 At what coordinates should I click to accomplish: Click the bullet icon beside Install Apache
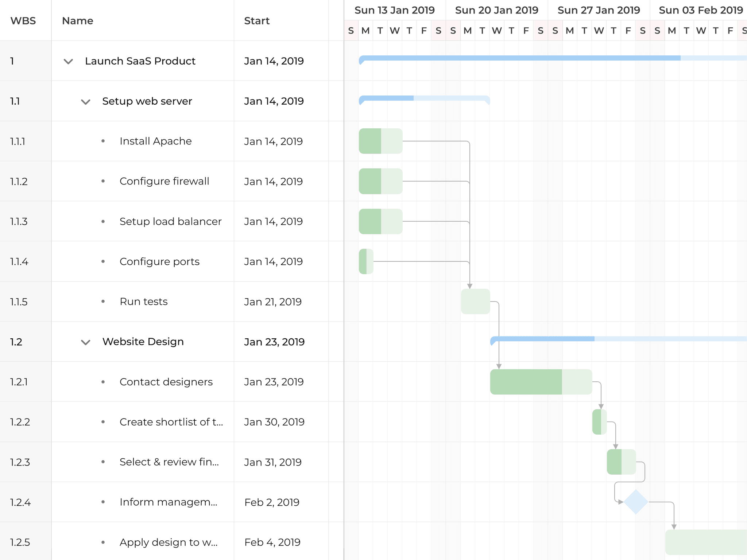pyautogui.click(x=103, y=141)
